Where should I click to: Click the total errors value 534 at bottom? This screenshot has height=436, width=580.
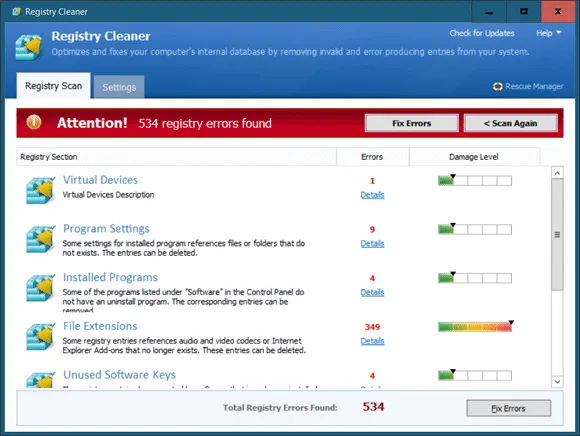(x=373, y=407)
